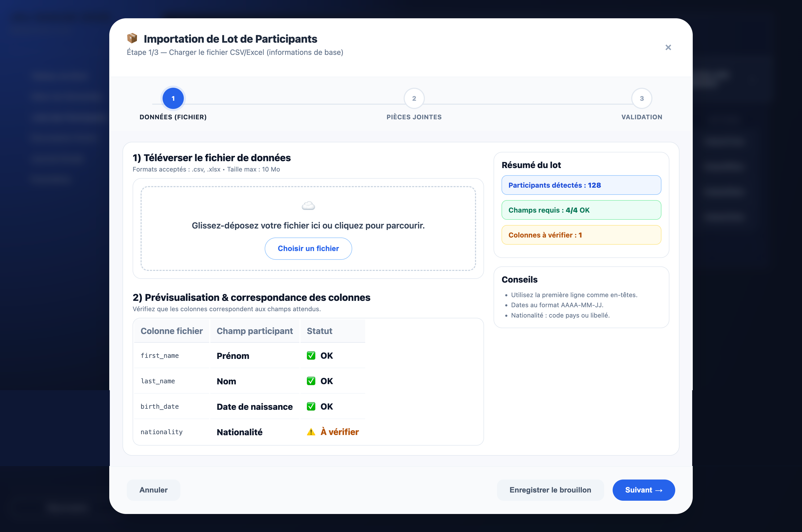The image size is (802, 532).
Task: Click the green check for birth_date row
Action: point(311,406)
